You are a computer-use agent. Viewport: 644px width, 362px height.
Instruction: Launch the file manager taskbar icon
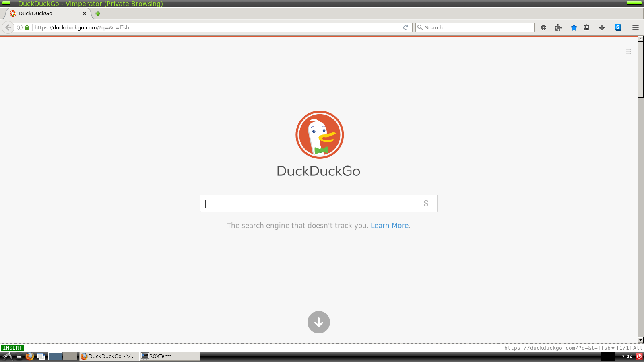tap(19, 356)
